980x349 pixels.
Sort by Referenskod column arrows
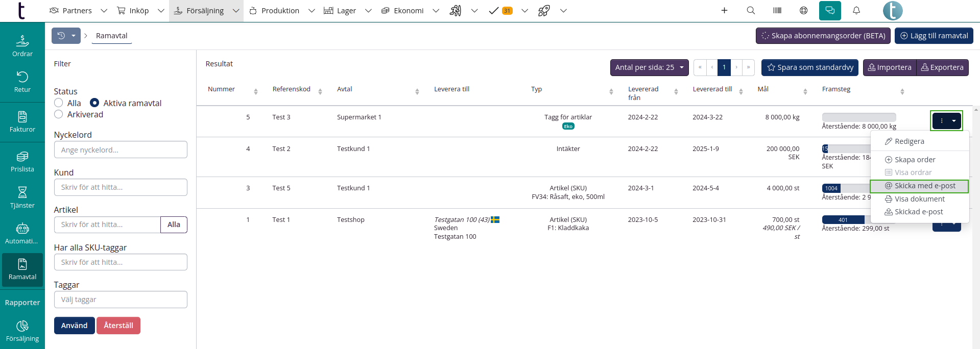(320, 92)
